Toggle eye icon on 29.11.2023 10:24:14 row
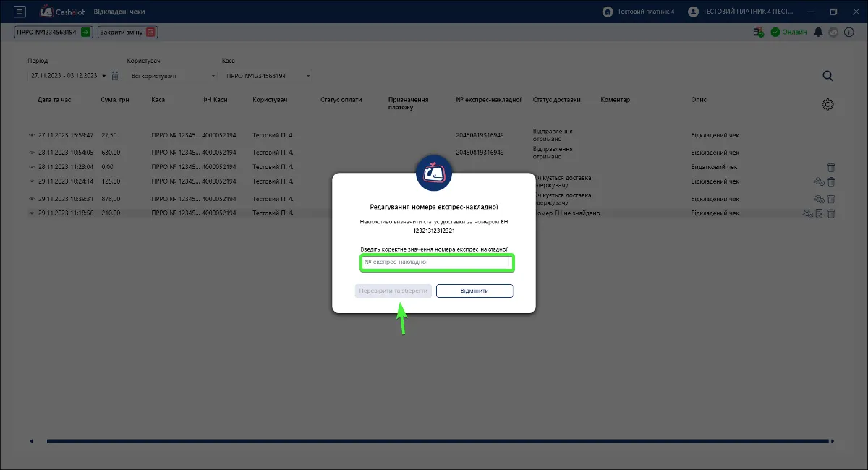Screen dimensions: 868x470 [32, 181]
